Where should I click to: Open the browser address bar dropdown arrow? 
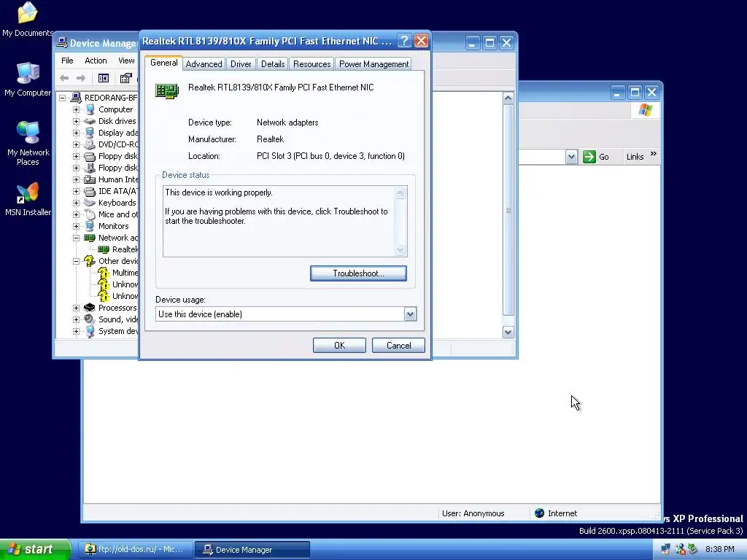(x=571, y=157)
